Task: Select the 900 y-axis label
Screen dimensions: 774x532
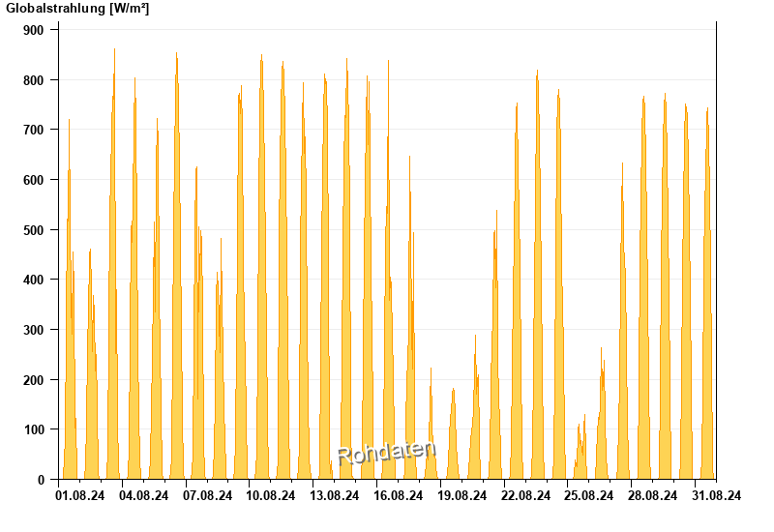Action: (x=34, y=31)
